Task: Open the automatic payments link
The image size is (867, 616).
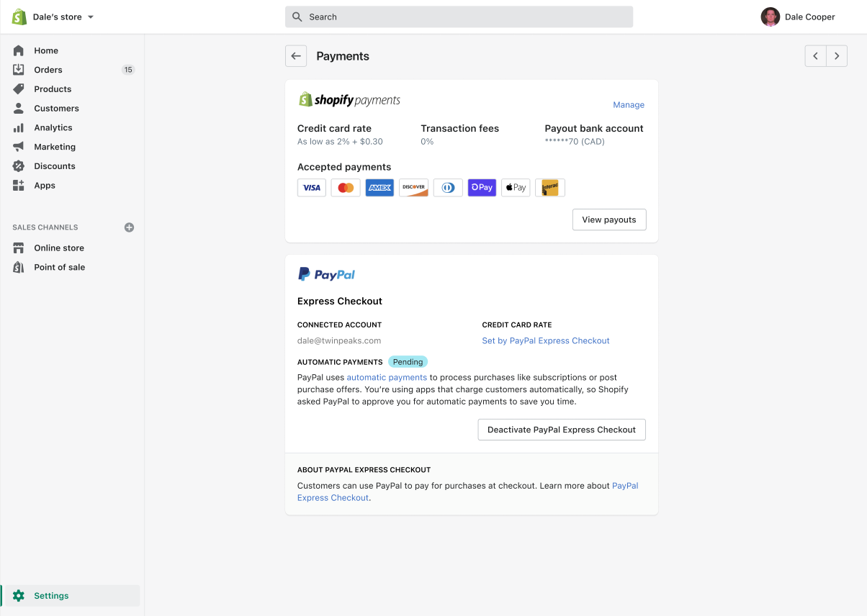Action: (x=387, y=377)
